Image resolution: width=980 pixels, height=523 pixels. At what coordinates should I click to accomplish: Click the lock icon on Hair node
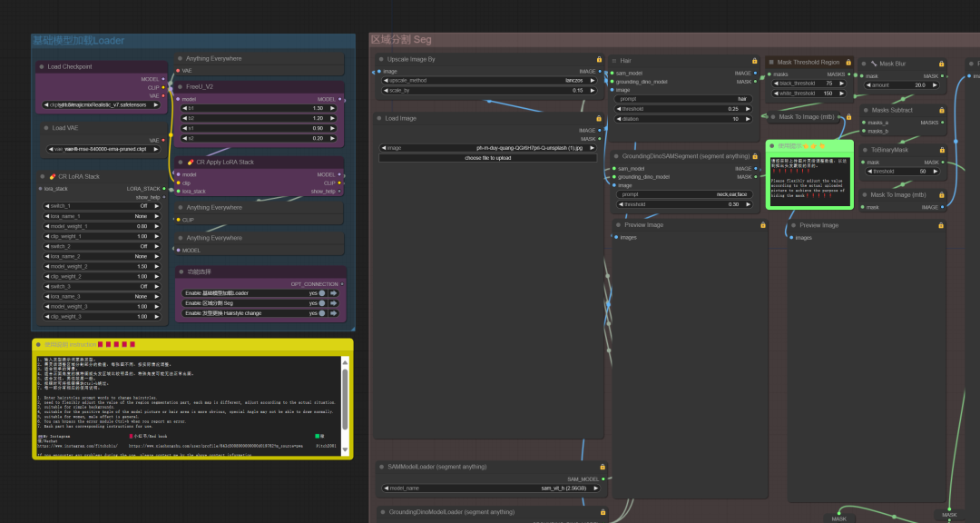[754, 61]
